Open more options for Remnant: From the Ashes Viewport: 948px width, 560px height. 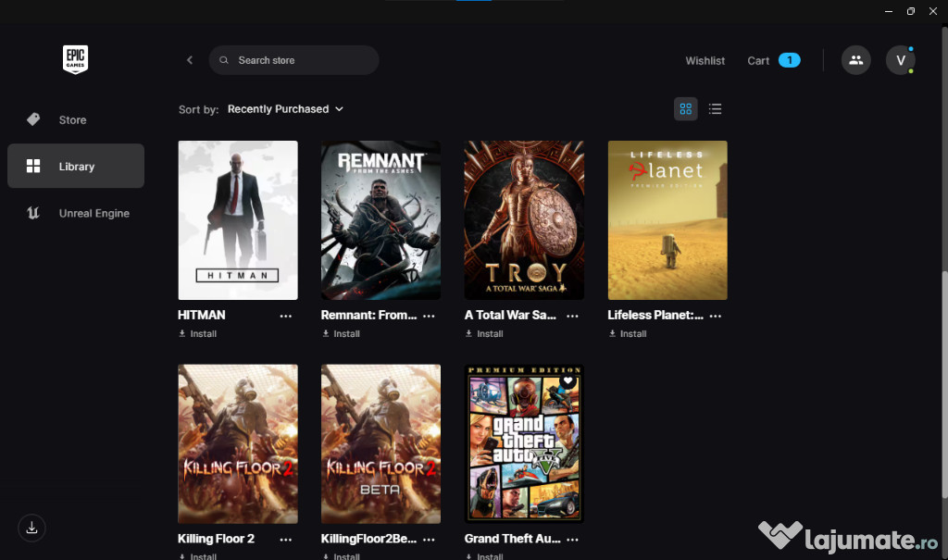click(x=430, y=316)
